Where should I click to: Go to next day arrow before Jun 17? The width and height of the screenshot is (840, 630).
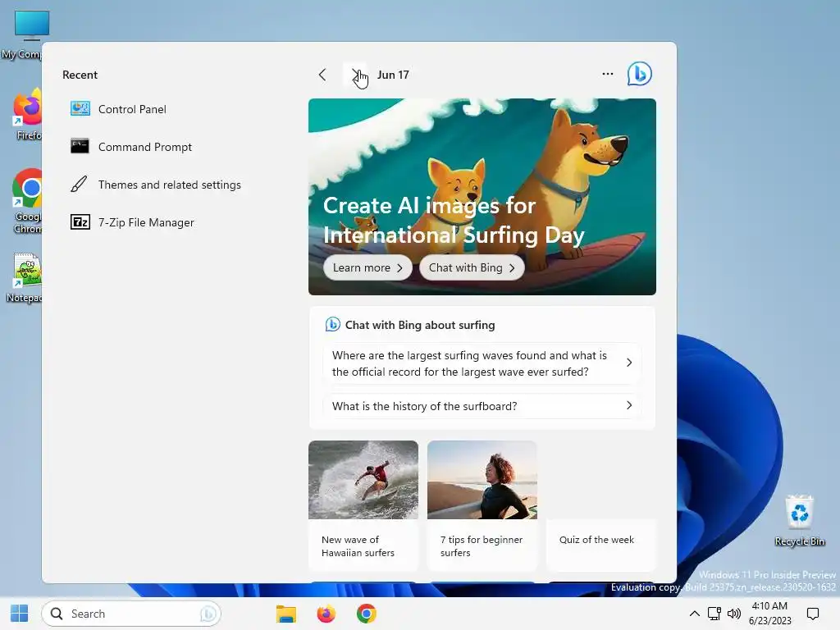pos(354,75)
